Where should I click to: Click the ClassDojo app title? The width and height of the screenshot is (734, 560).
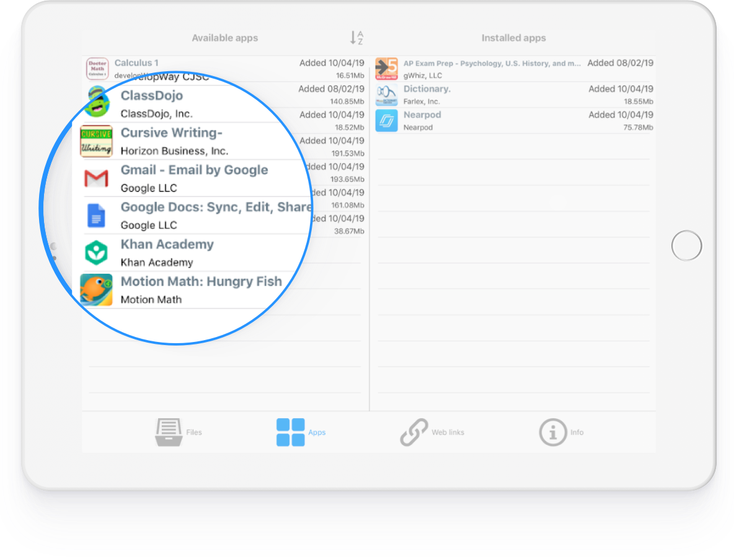152,95
